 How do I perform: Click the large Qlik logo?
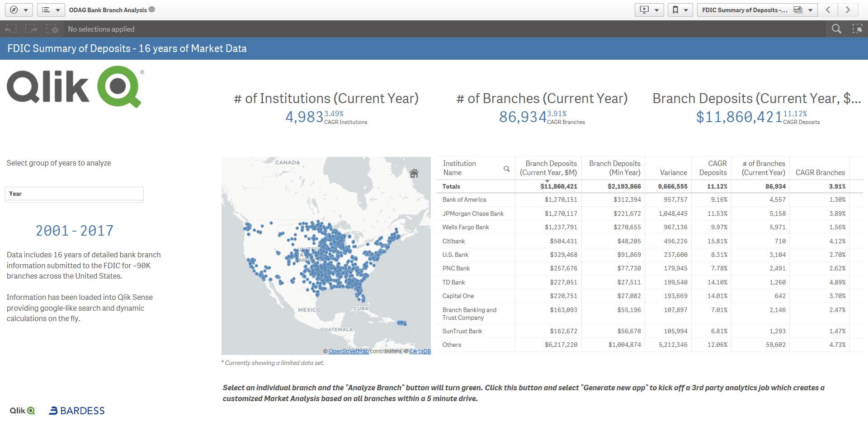click(75, 87)
